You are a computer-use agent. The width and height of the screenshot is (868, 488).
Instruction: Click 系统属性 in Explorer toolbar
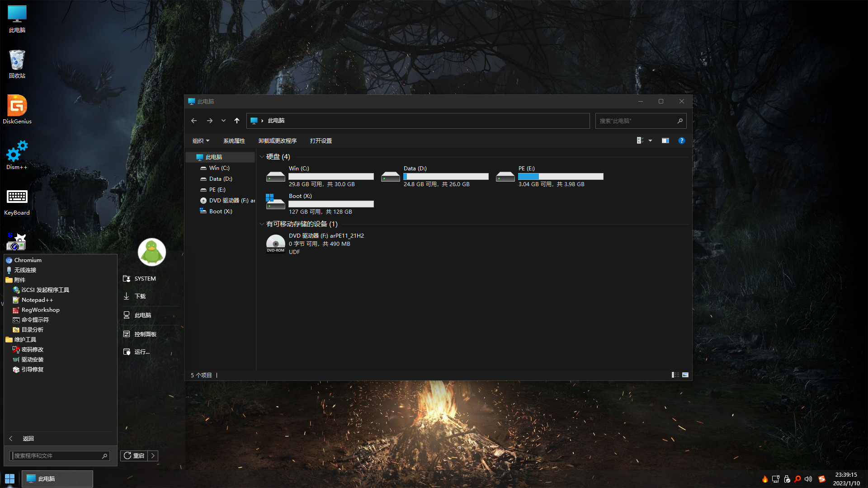234,141
